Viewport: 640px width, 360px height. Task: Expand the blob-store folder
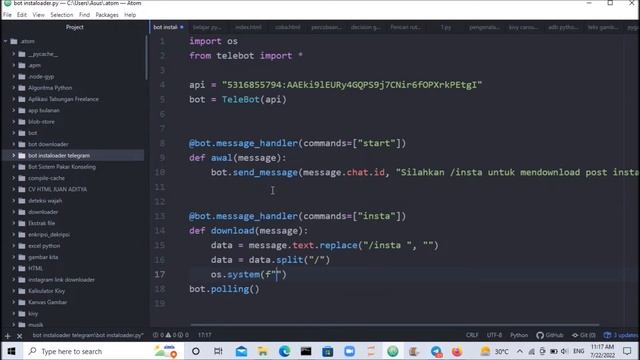(x=13, y=122)
